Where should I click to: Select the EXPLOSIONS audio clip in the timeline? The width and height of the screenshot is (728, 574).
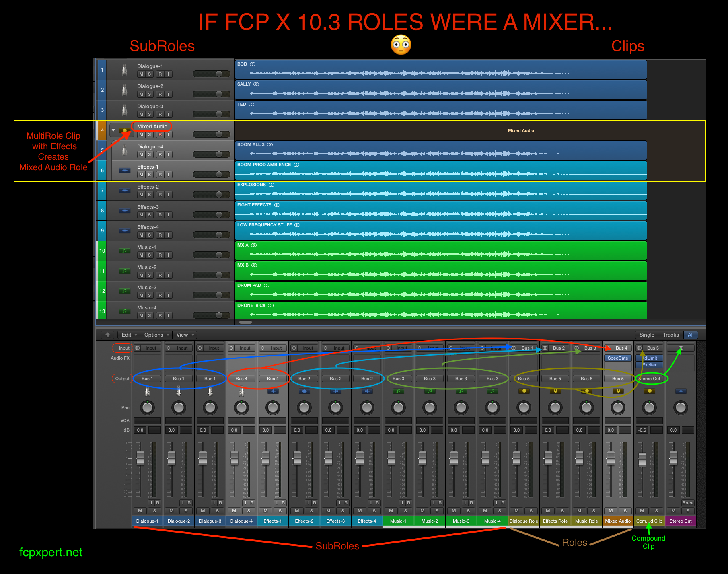440,191
